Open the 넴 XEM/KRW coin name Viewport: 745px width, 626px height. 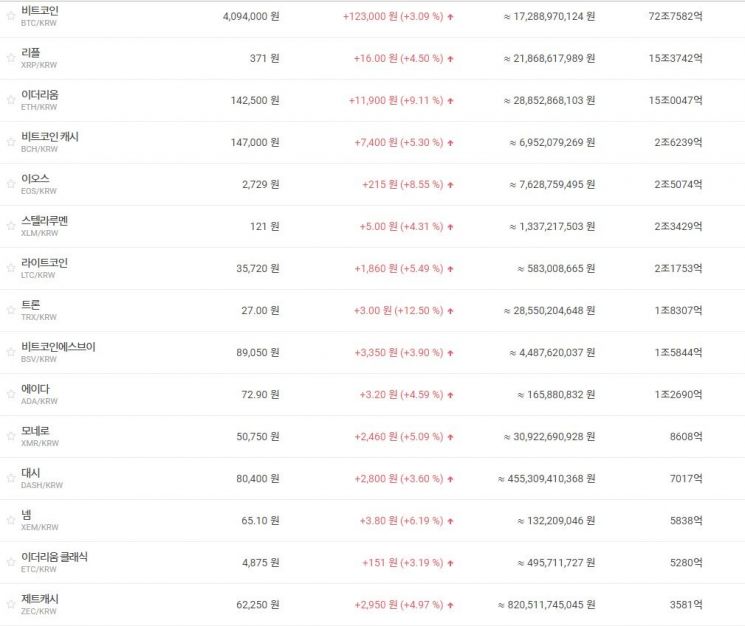39,520
